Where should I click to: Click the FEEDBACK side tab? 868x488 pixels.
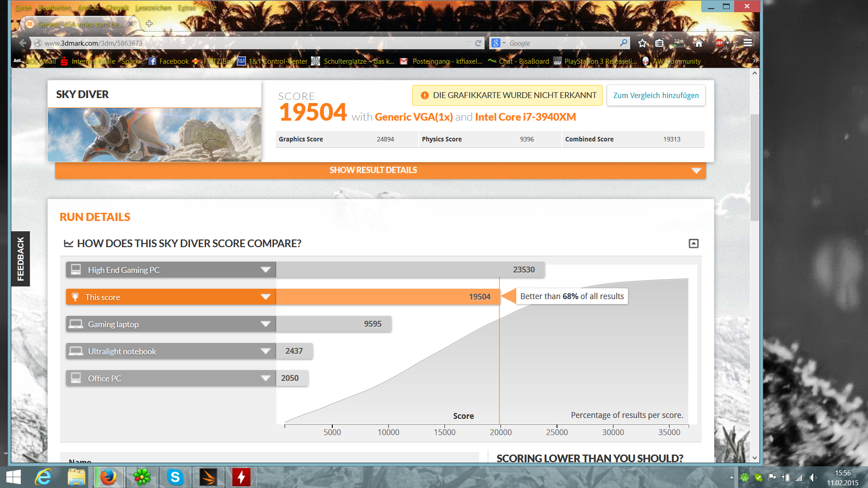click(20, 259)
